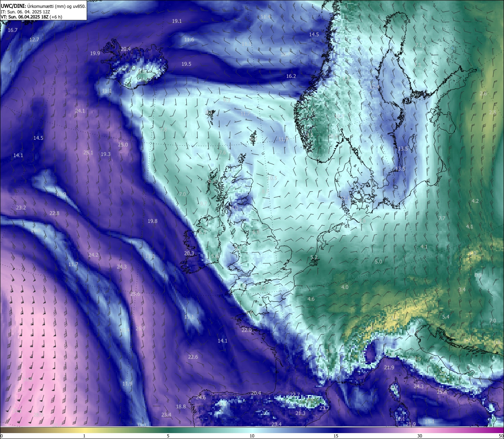This screenshot has height=439, width=504.
Task: Click the map value 11.9
Action: coord(127,384)
